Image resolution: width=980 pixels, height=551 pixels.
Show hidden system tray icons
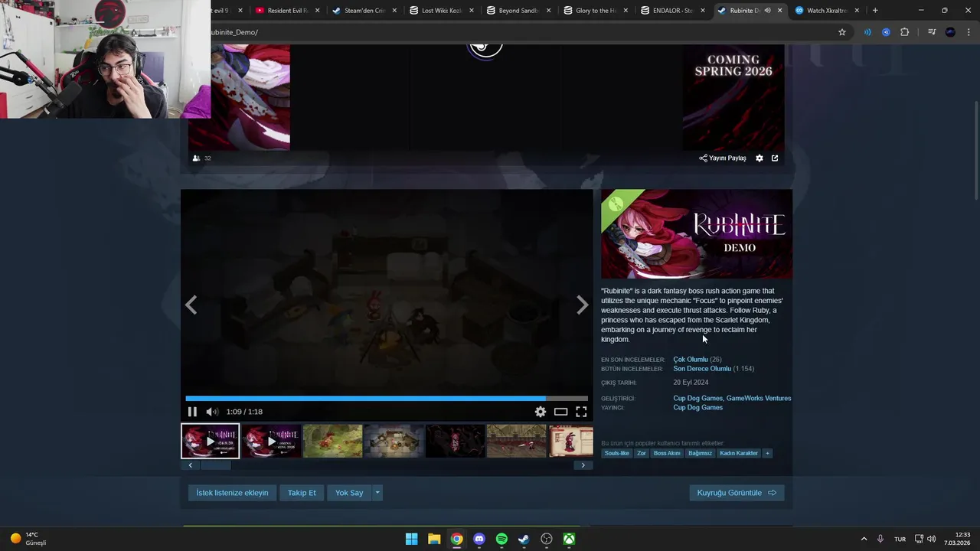(864, 539)
